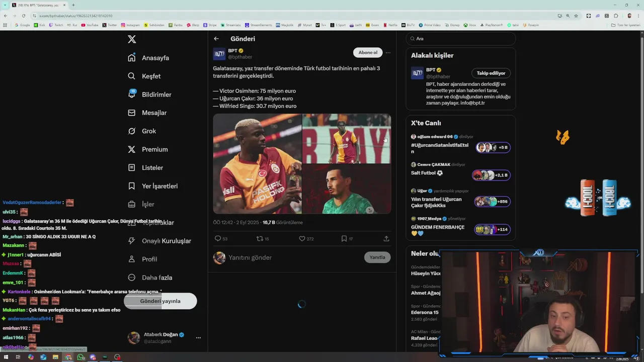Open the Singo pitch photo

pyautogui.click(x=347, y=138)
